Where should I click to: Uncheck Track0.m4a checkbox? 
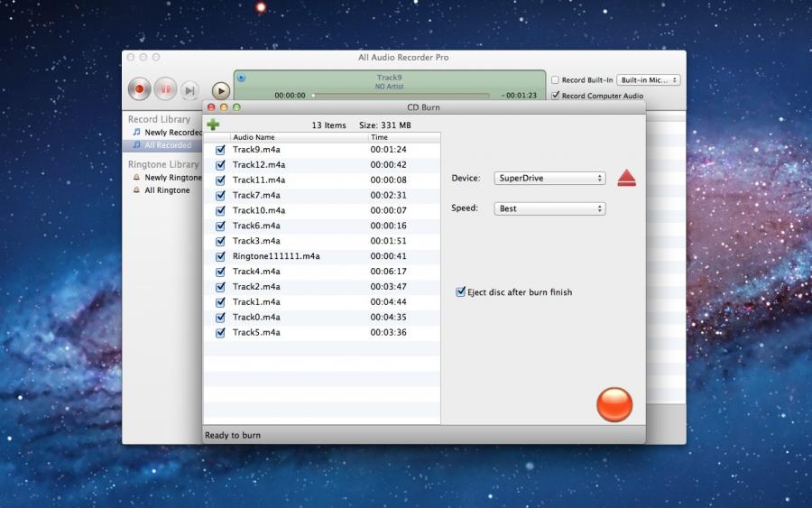click(221, 318)
